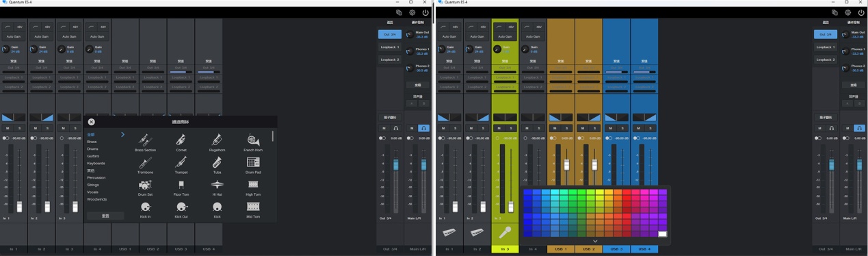
Task: Click the yellow In 3 channel name label
Action: pos(505,249)
